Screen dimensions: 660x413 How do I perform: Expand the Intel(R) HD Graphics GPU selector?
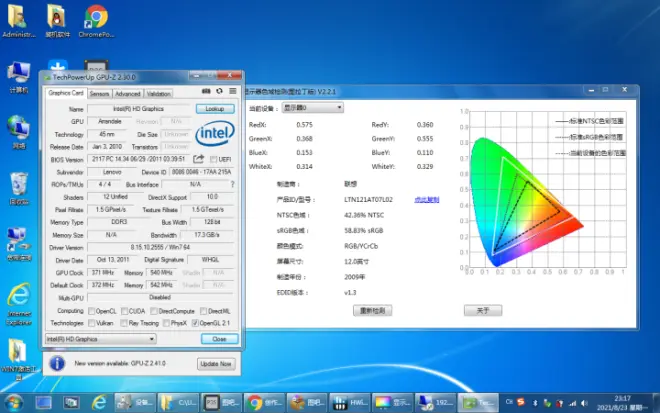click(x=101, y=339)
